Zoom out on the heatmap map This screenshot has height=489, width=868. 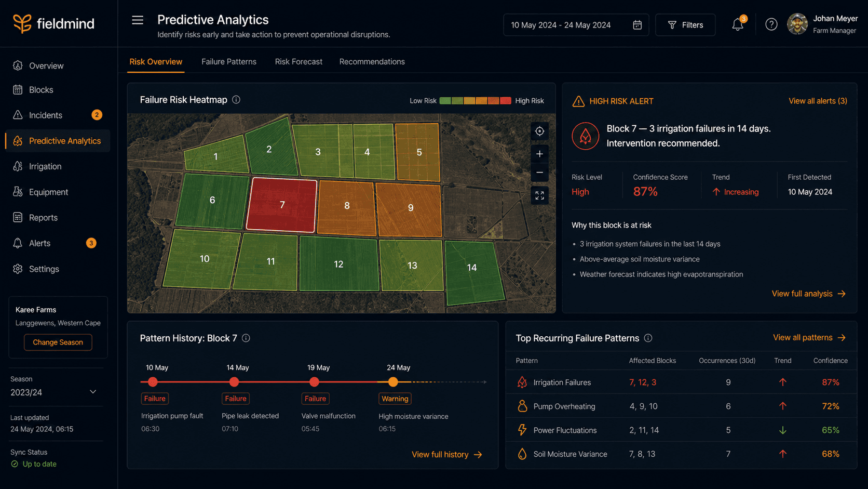coord(539,173)
